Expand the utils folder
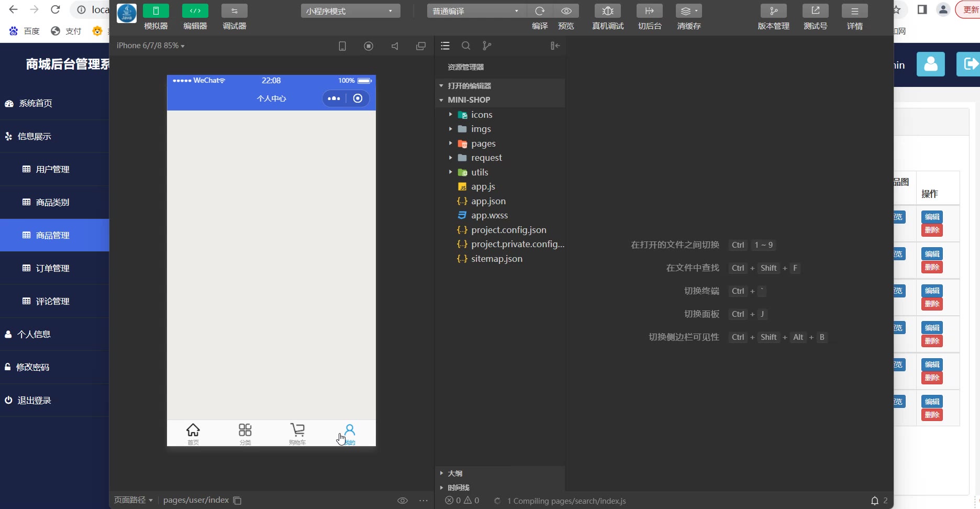 (500, 172)
